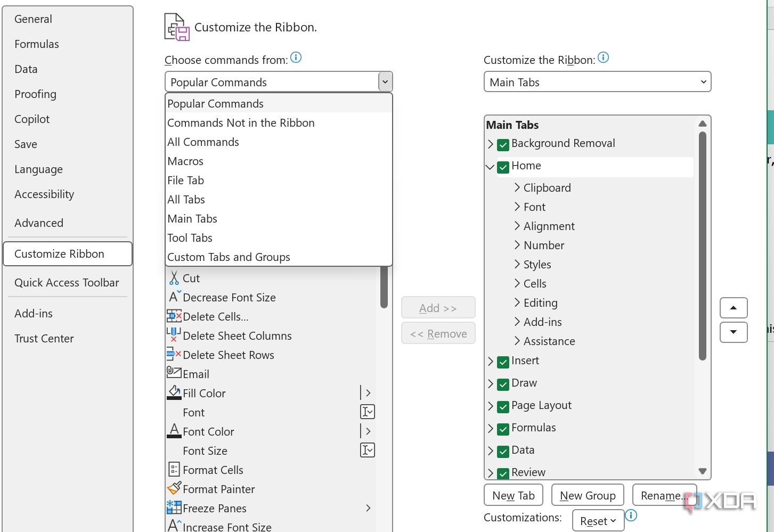
Task: Open the Quick Access Toolbar settings page
Action: 67,283
